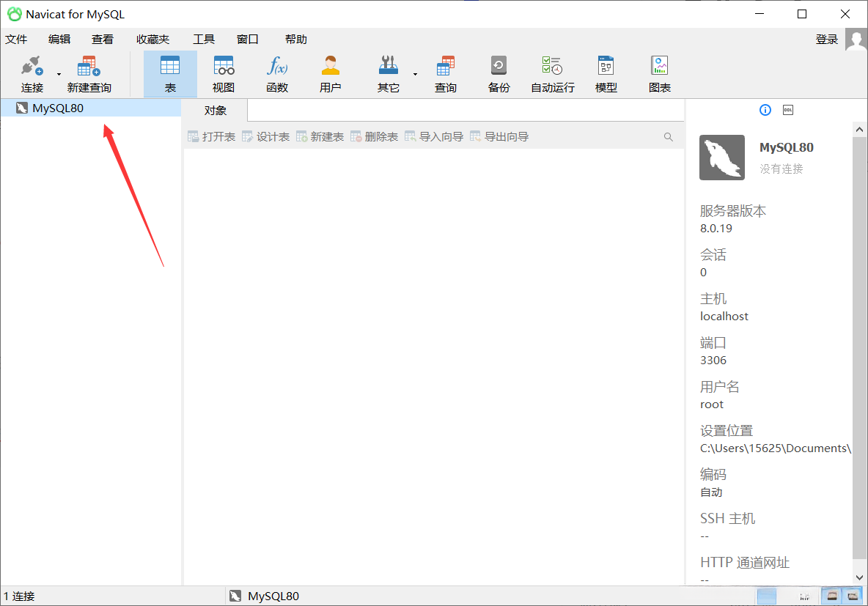Click the port value 3306

click(x=713, y=361)
